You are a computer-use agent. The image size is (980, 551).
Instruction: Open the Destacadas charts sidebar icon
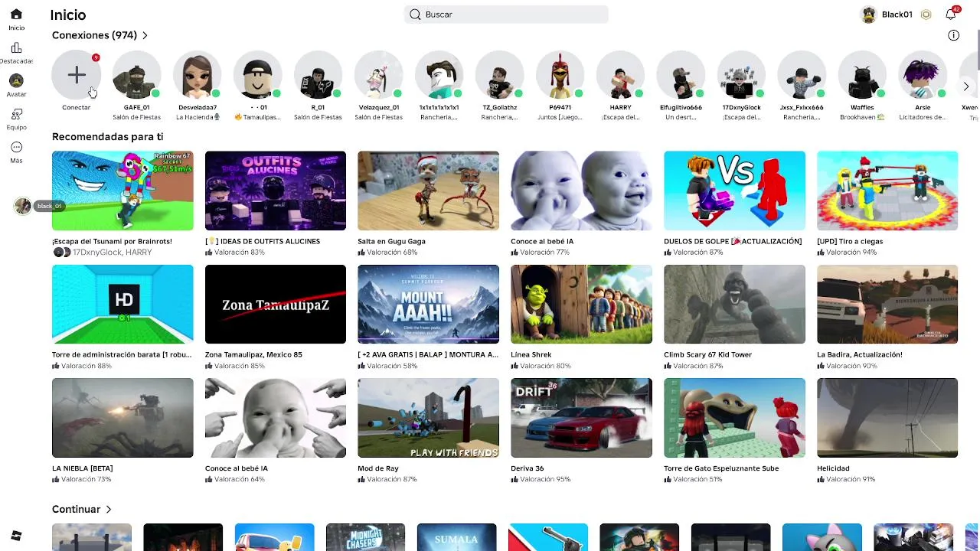coord(16,48)
